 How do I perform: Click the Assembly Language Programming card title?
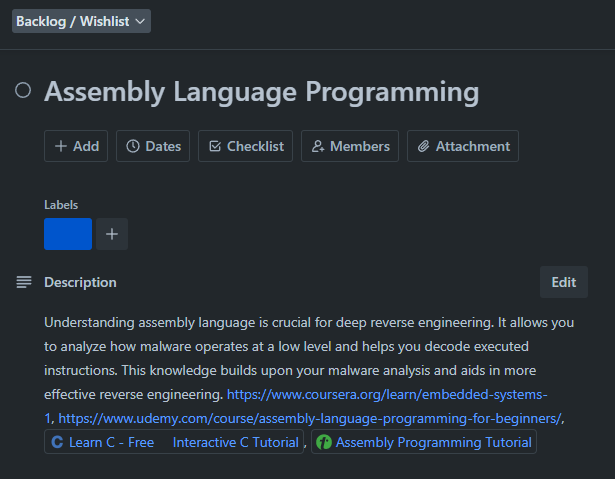click(x=261, y=92)
